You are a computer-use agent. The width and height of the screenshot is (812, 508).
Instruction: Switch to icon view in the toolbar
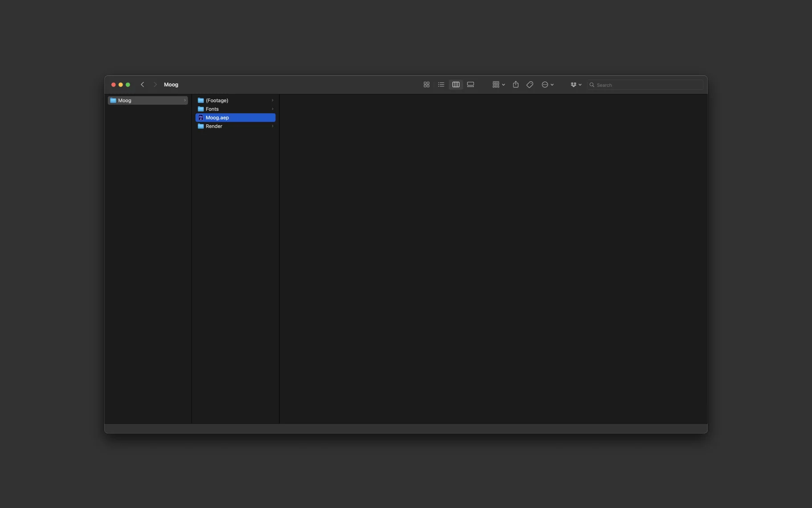426,84
